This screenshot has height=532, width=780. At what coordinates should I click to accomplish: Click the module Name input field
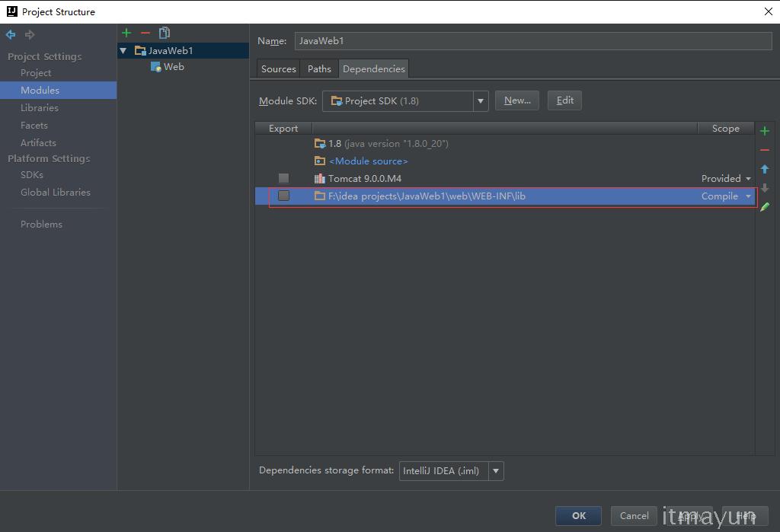[x=532, y=41]
